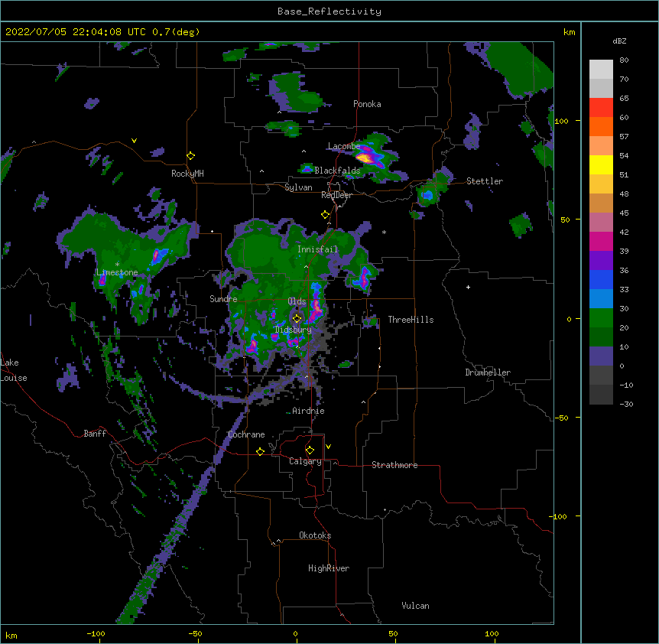Click the blue-core storm cell west of Stettler
This screenshot has width=659, height=644.
click(427, 195)
